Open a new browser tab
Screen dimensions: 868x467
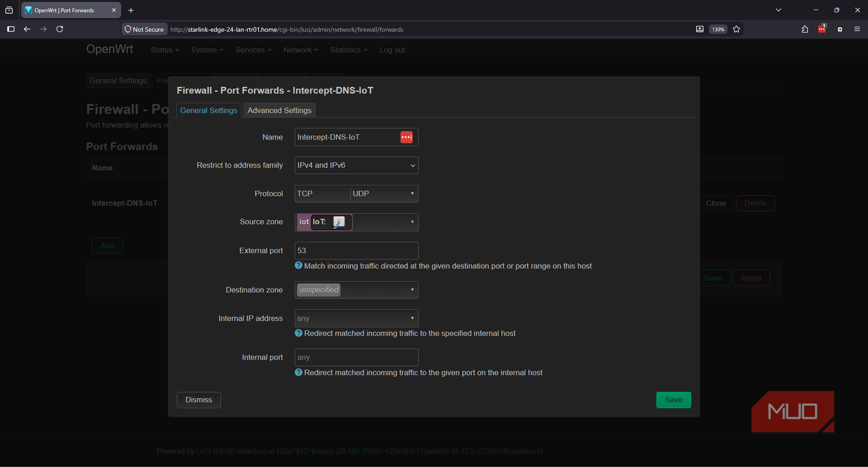pos(131,10)
